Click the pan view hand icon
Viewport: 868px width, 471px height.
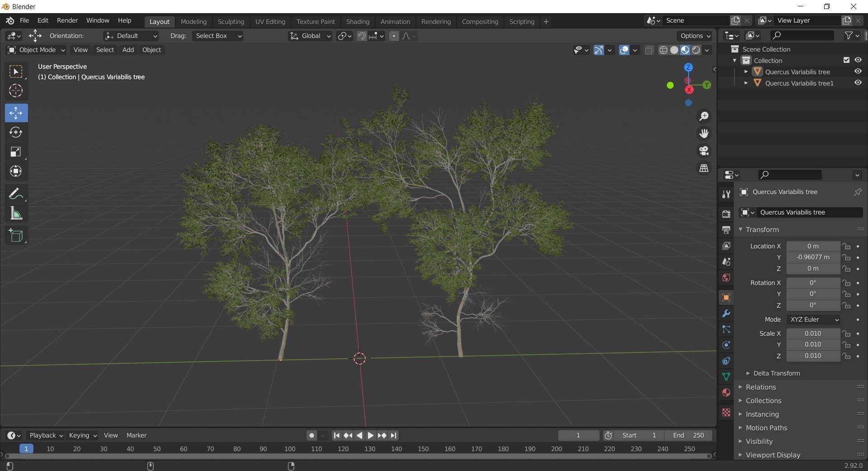704,133
